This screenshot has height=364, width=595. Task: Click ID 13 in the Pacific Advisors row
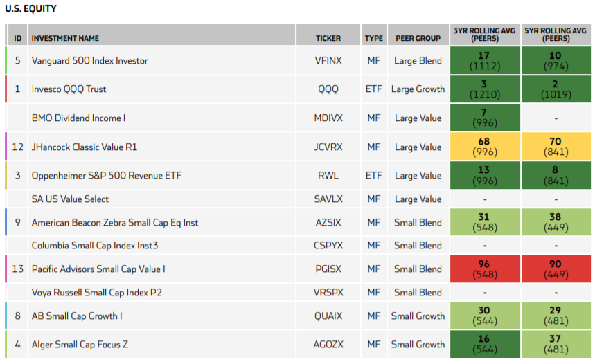(x=17, y=269)
